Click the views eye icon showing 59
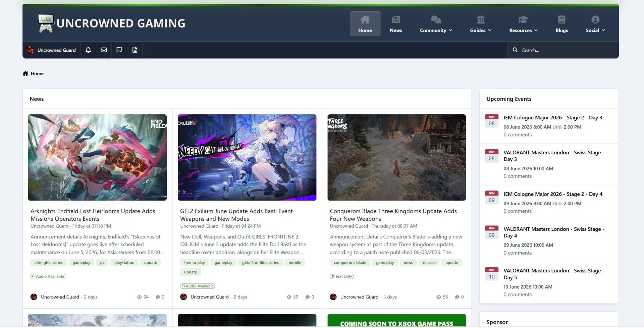This screenshot has width=644, height=328. coord(289,297)
